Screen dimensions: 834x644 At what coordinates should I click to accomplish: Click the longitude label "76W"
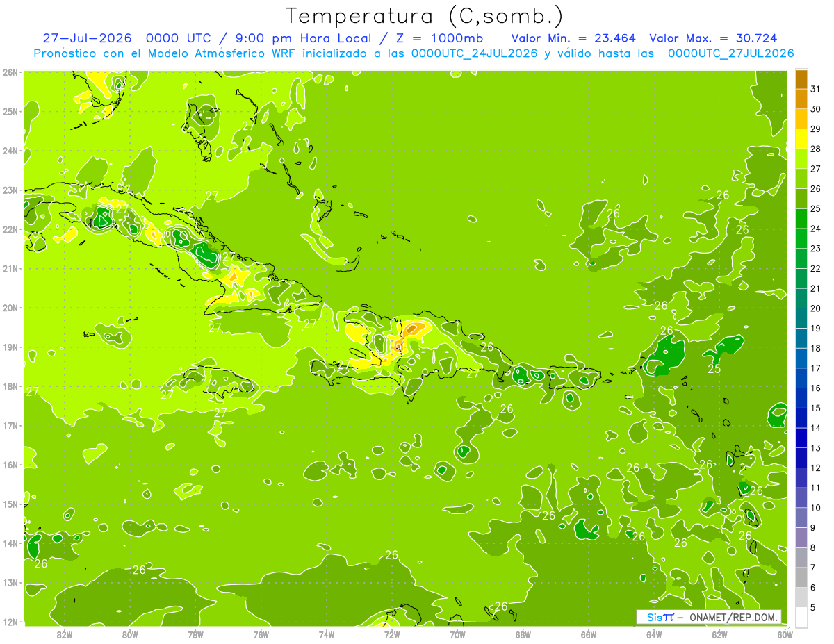coord(261,634)
